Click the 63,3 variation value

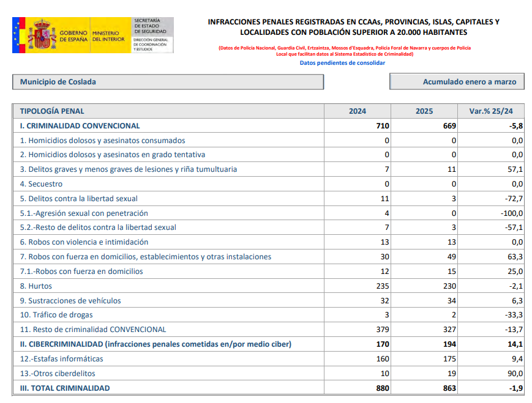[515, 257]
